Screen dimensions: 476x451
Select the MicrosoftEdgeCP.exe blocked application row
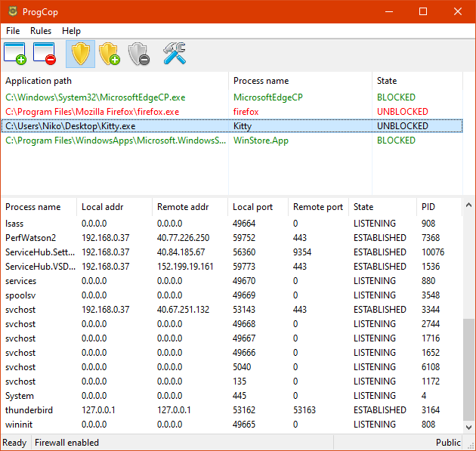[x=95, y=97]
